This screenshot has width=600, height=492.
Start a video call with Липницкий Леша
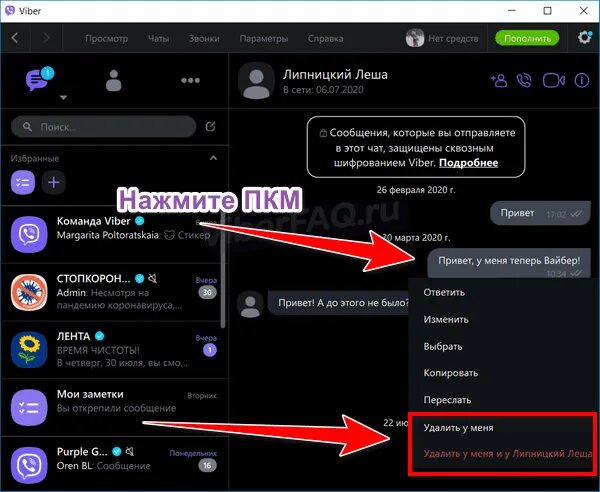tap(553, 81)
